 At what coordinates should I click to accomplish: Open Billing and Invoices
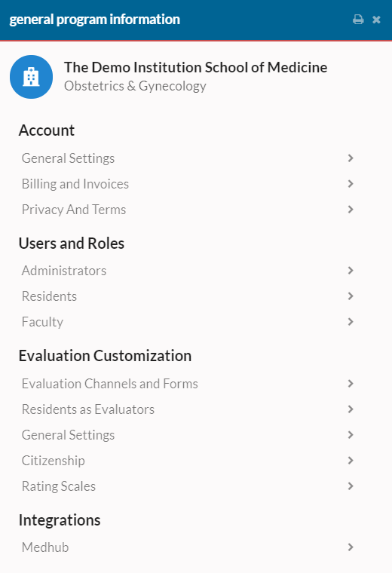point(188,184)
